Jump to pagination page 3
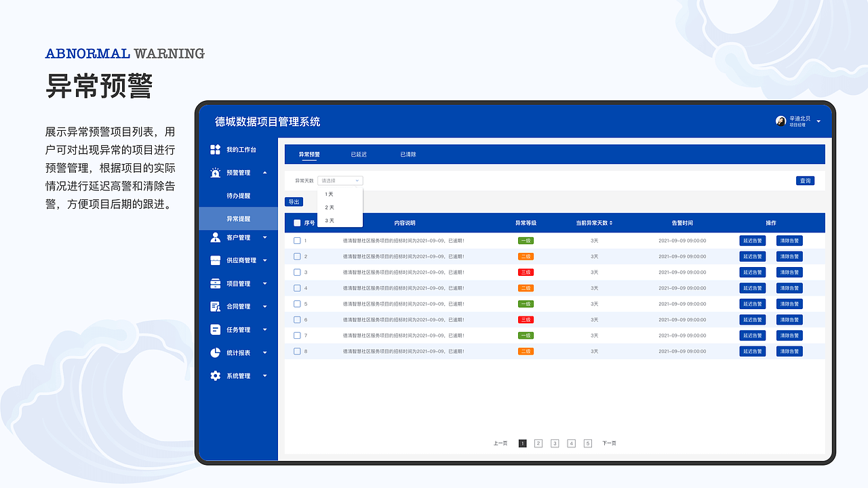 555,443
